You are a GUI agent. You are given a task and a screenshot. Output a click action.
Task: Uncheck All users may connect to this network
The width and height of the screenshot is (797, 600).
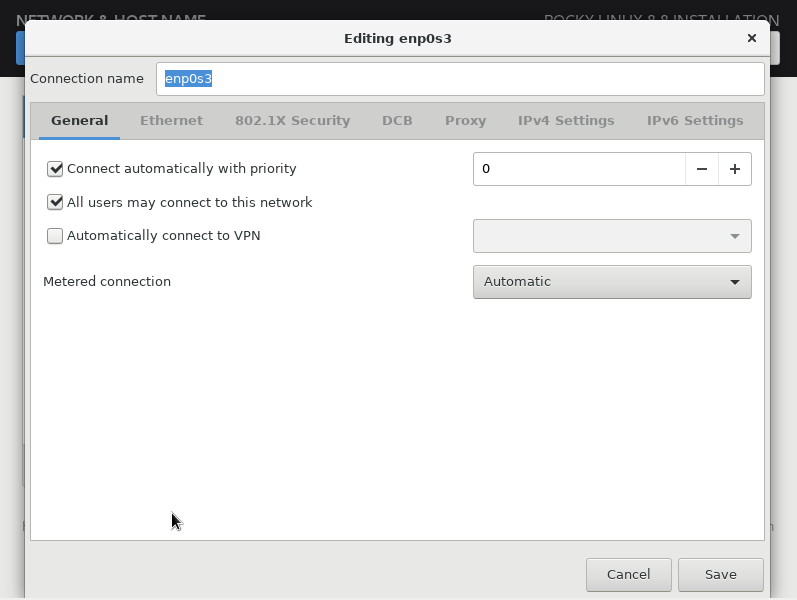[55, 202]
